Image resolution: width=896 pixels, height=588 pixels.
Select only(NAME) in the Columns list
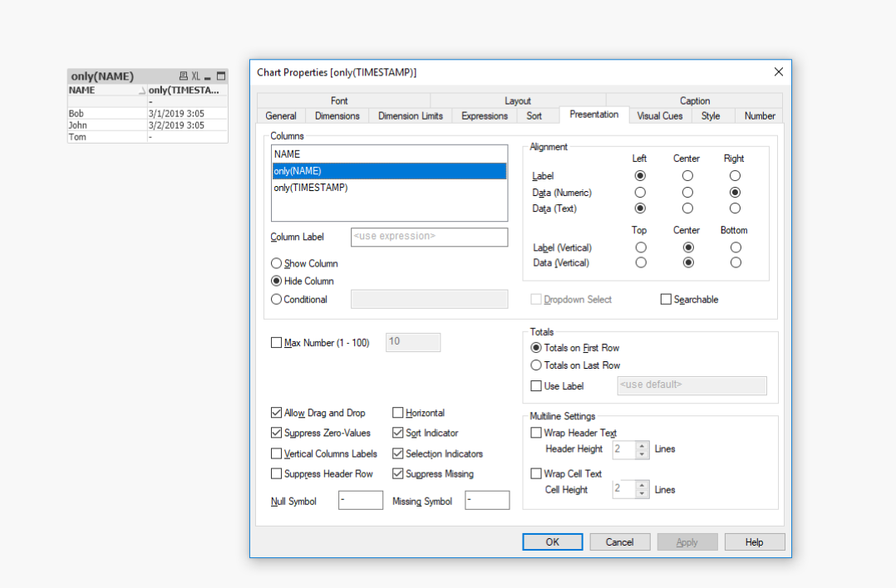(389, 171)
